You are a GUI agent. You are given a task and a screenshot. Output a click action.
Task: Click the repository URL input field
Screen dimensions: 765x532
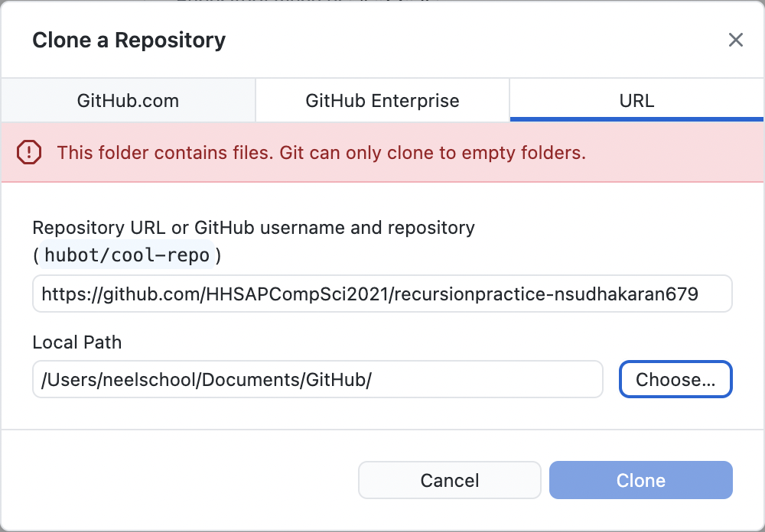pos(381,294)
